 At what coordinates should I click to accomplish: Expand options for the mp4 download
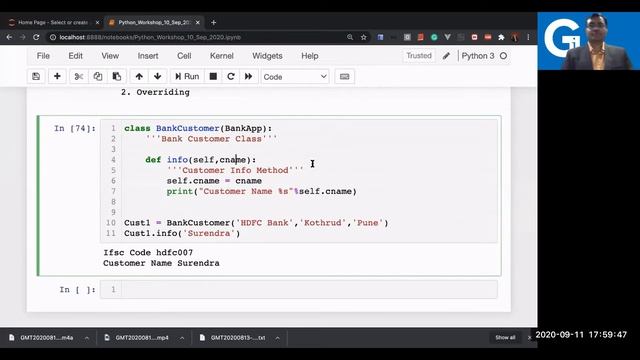(x=182, y=338)
